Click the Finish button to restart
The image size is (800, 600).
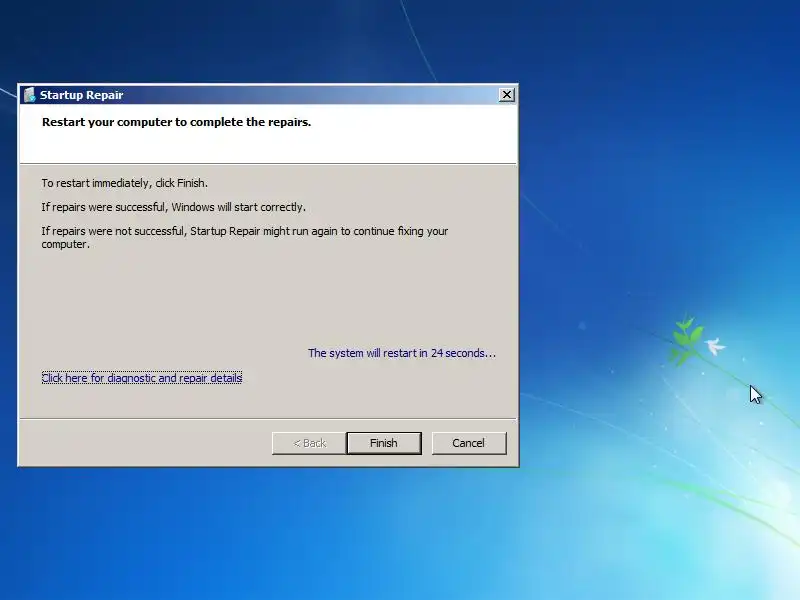[384, 443]
